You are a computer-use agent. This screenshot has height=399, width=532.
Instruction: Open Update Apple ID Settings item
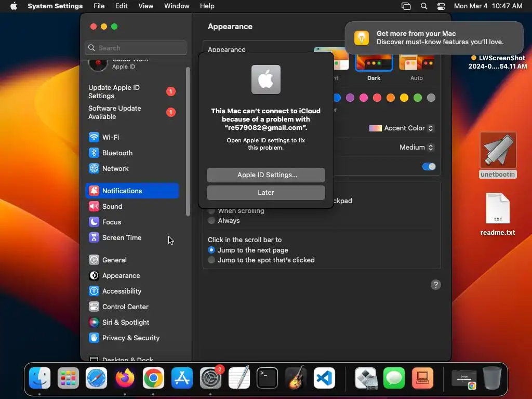[132, 91]
